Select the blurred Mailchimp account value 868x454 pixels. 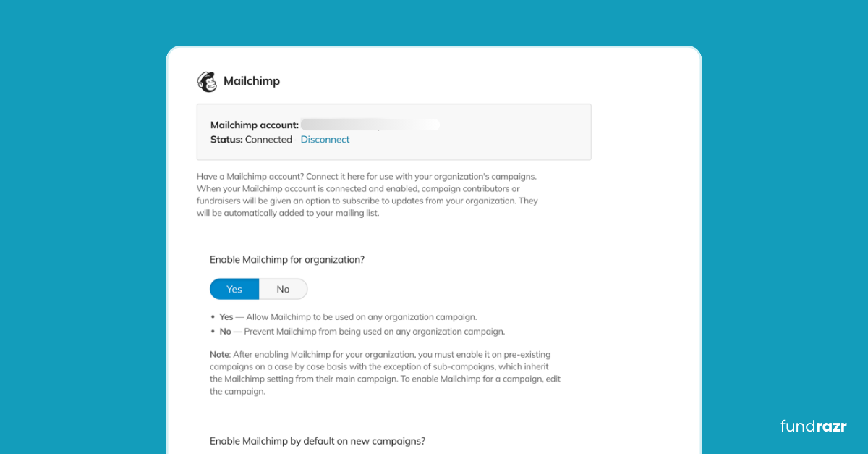(x=370, y=125)
